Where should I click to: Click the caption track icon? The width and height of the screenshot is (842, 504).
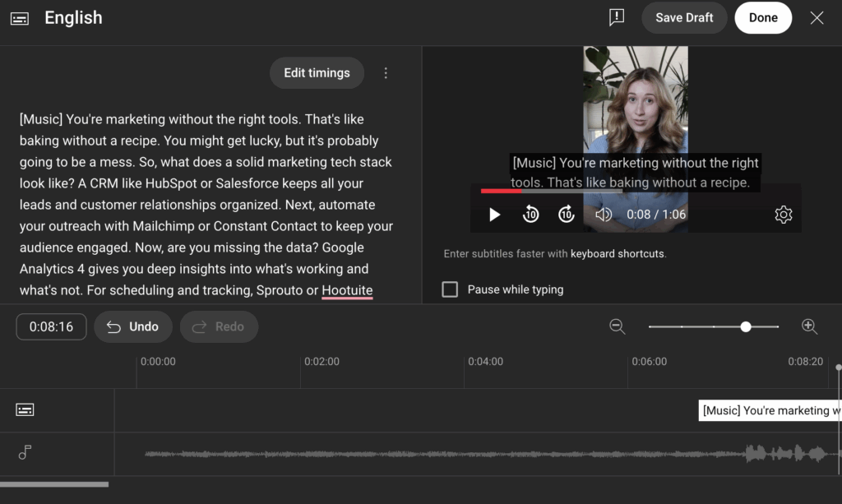(x=25, y=410)
